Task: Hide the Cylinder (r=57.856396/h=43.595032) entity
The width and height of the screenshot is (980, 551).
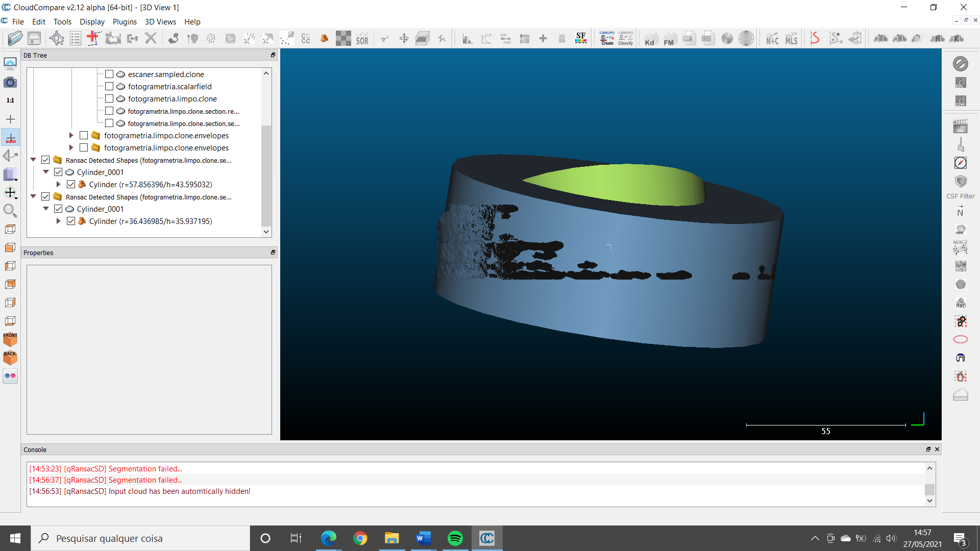Action: pyautogui.click(x=71, y=184)
